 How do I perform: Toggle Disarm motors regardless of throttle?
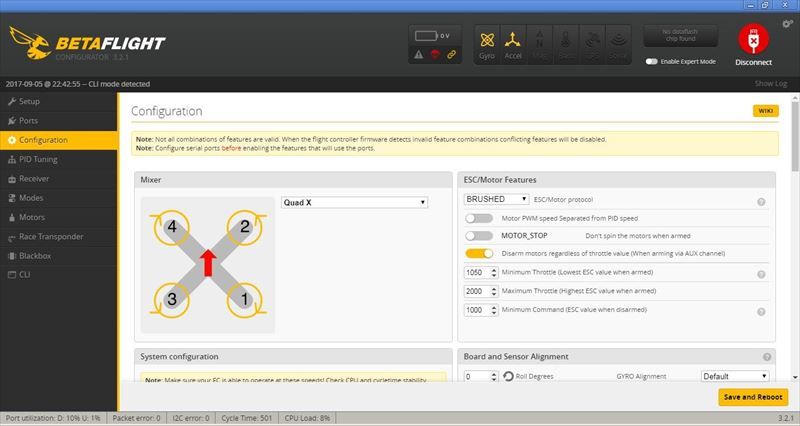click(479, 253)
